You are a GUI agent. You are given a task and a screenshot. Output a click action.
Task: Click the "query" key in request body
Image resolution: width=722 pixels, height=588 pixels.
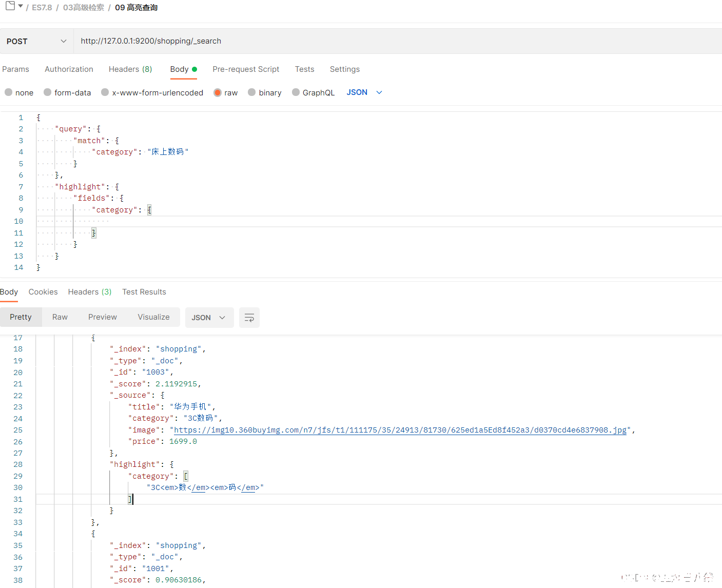[x=71, y=129]
